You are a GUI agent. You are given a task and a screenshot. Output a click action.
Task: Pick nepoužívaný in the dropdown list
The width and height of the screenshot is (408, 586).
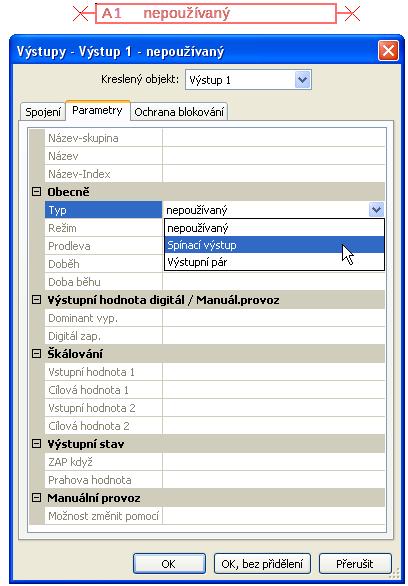[274, 228]
